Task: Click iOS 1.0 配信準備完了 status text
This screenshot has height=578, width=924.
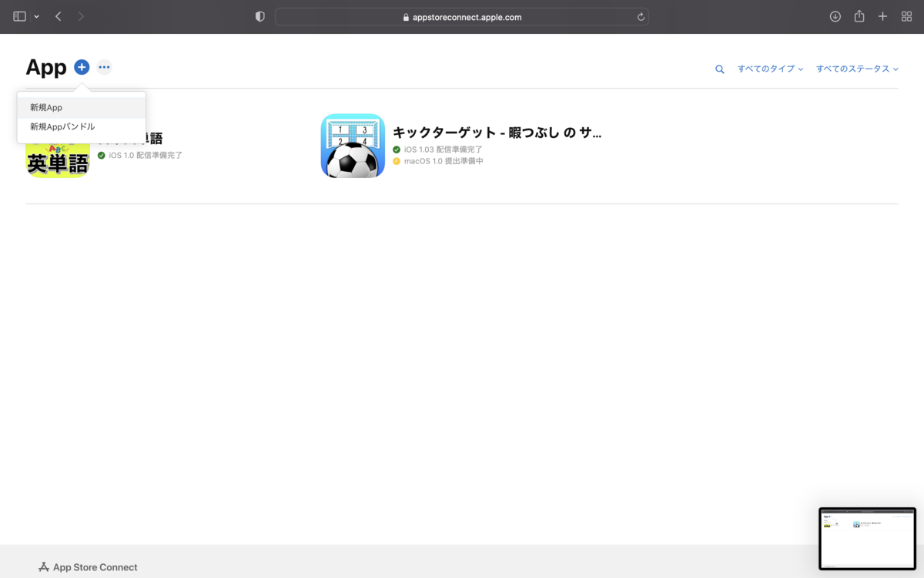Action: pos(146,155)
